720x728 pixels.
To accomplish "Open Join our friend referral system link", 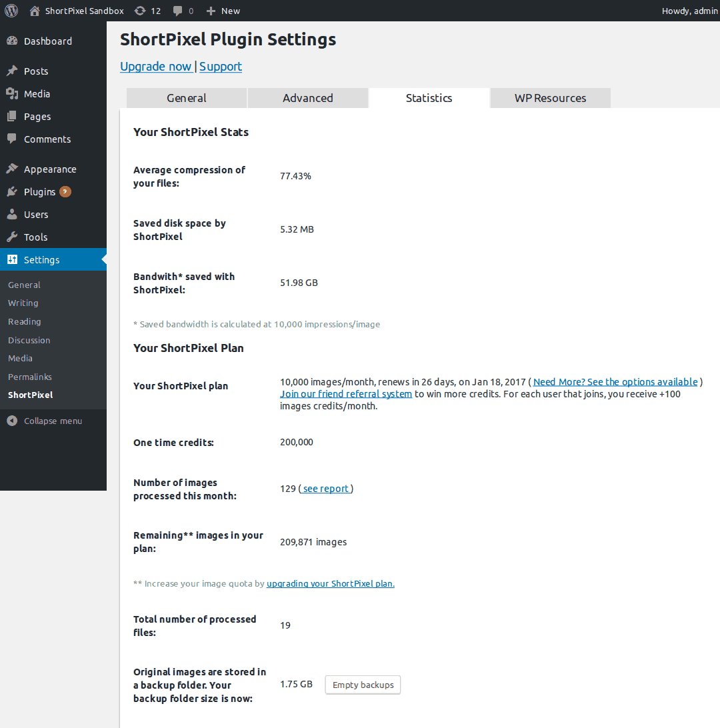I will (x=346, y=394).
